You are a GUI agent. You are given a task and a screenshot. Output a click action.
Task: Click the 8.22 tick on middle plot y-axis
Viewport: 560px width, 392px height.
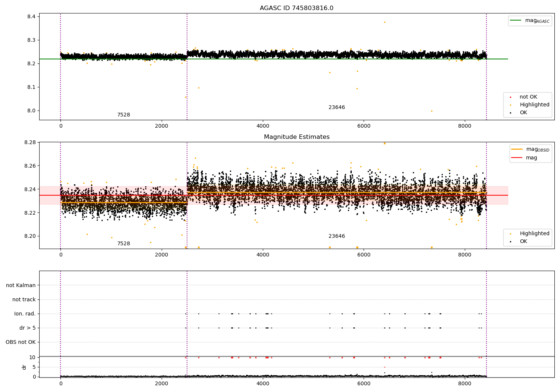tap(30, 213)
